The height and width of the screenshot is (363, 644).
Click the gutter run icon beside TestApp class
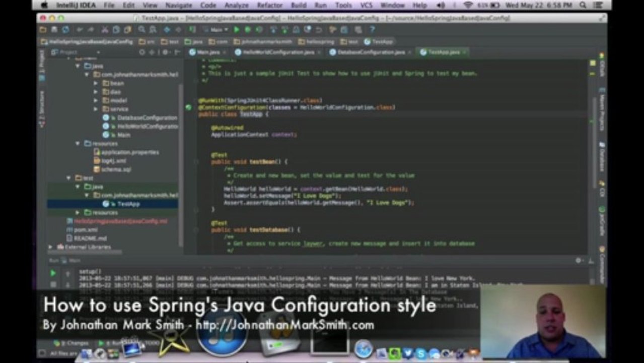[x=188, y=107]
